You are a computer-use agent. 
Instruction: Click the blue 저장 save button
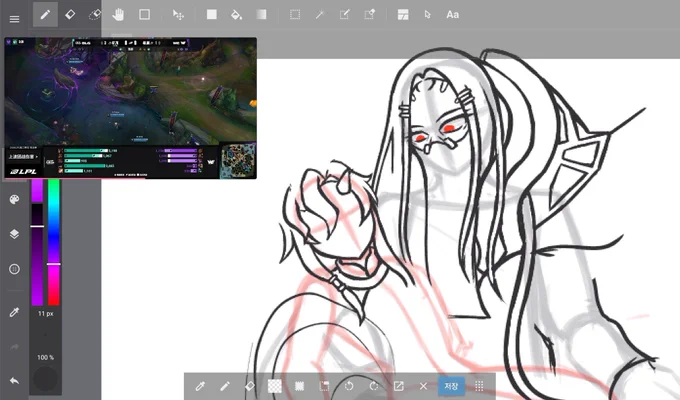pos(451,386)
